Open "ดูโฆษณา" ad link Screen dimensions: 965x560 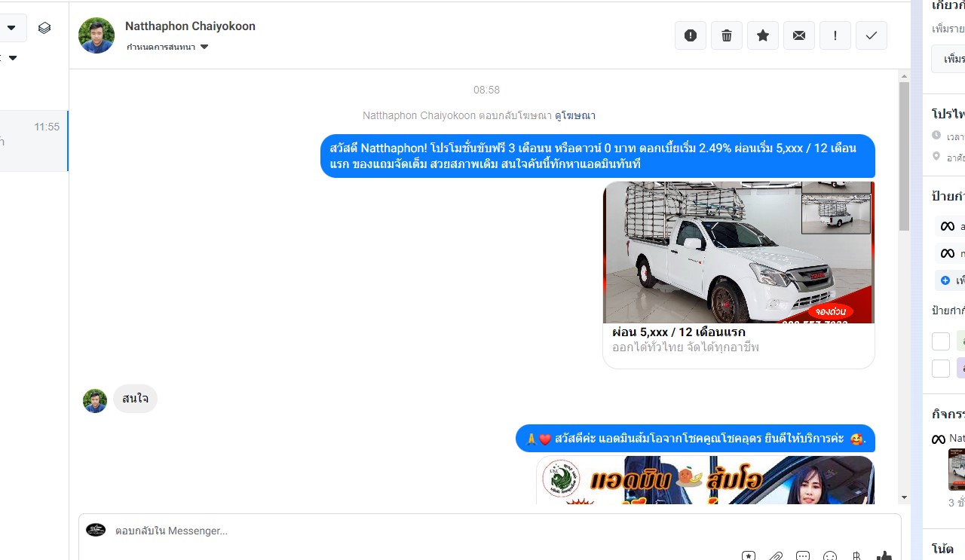coord(575,115)
